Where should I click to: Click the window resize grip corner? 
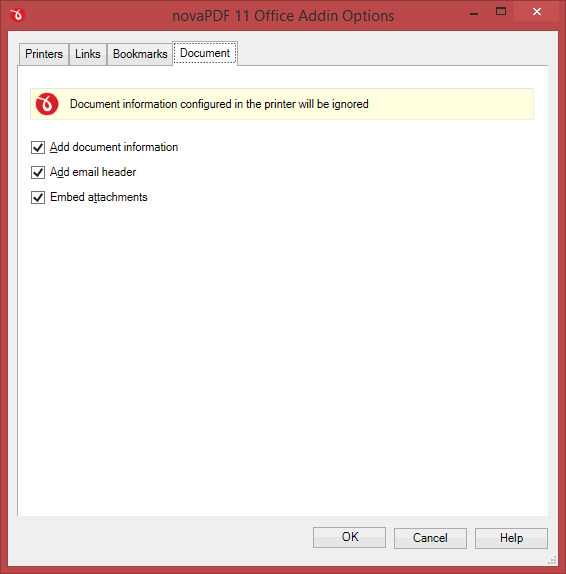point(552,560)
